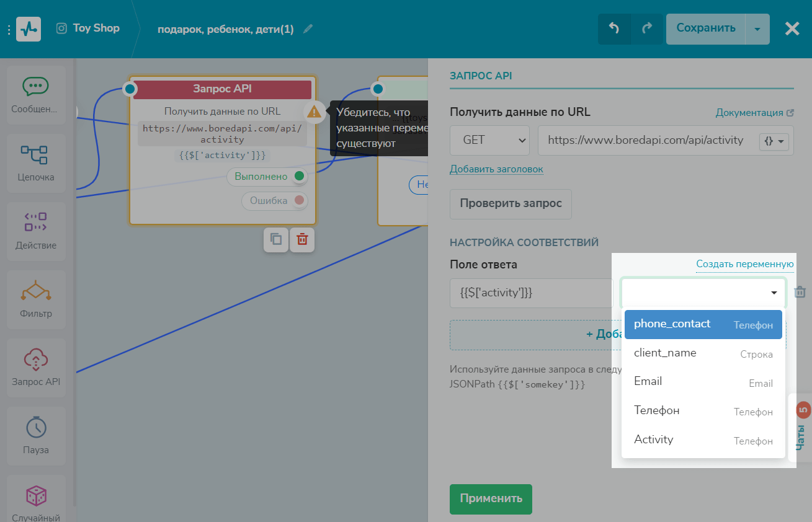Click the Test request button
The image size is (812, 522).
pyautogui.click(x=511, y=204)
